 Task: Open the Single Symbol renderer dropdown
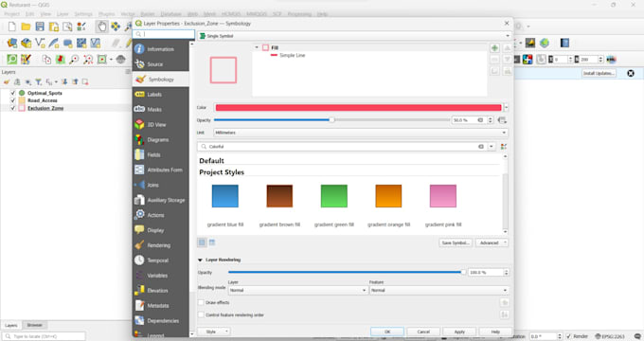[x=354, y=36]
